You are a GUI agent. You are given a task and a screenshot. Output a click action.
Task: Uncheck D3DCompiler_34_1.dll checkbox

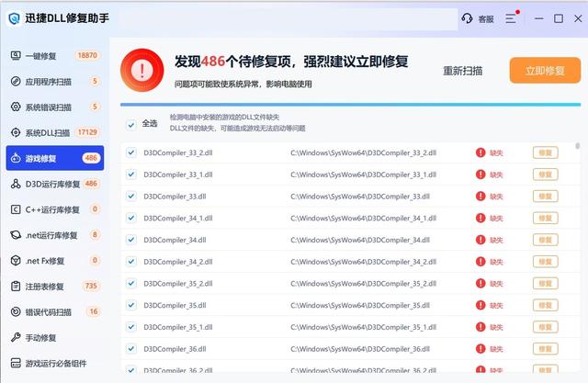point(130,218)
